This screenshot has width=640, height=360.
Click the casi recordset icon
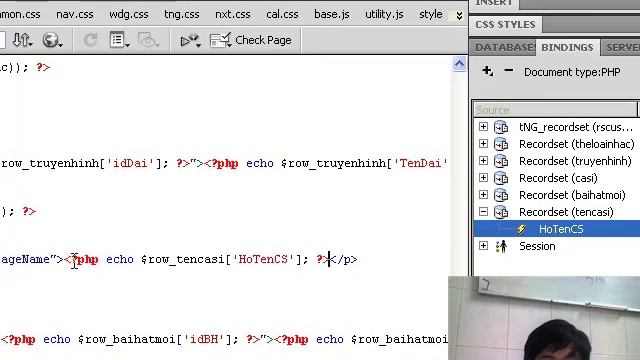[501, 178]
